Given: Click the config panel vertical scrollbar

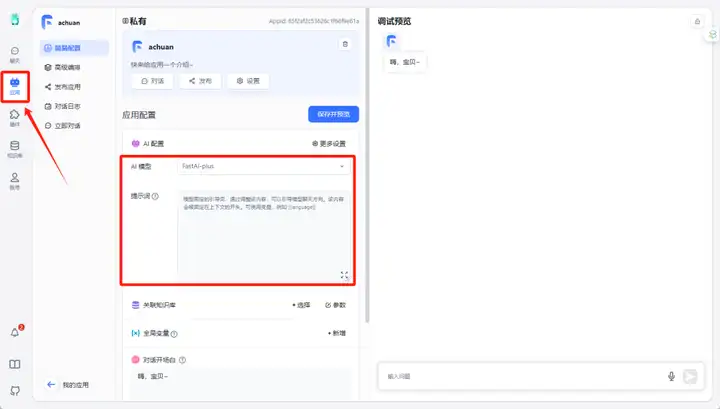Looking at the screenshot, I should point(367,165).
